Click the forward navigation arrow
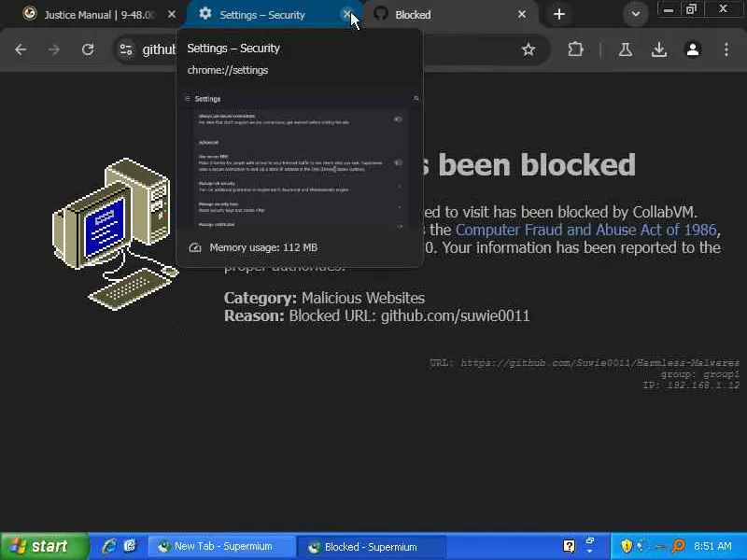Image resolution: width=747 pixels, height=560 pixels. click(54, 49)
